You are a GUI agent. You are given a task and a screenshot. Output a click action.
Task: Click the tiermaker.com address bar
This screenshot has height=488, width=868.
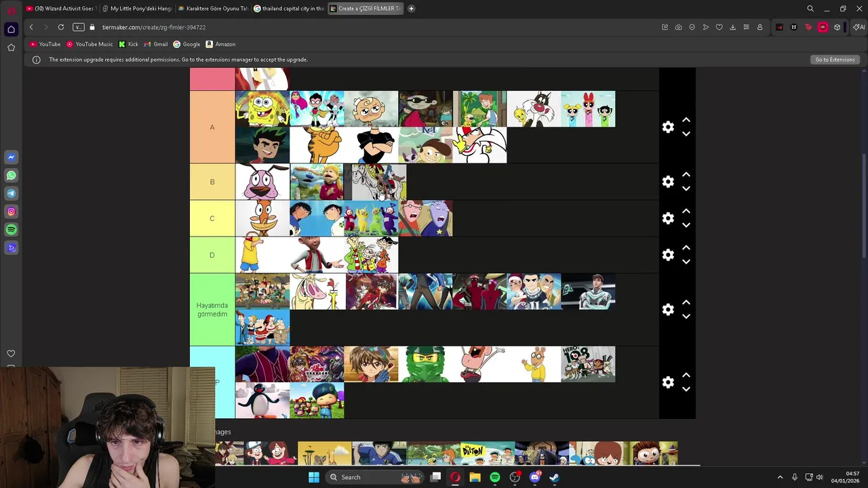(154, 27)
